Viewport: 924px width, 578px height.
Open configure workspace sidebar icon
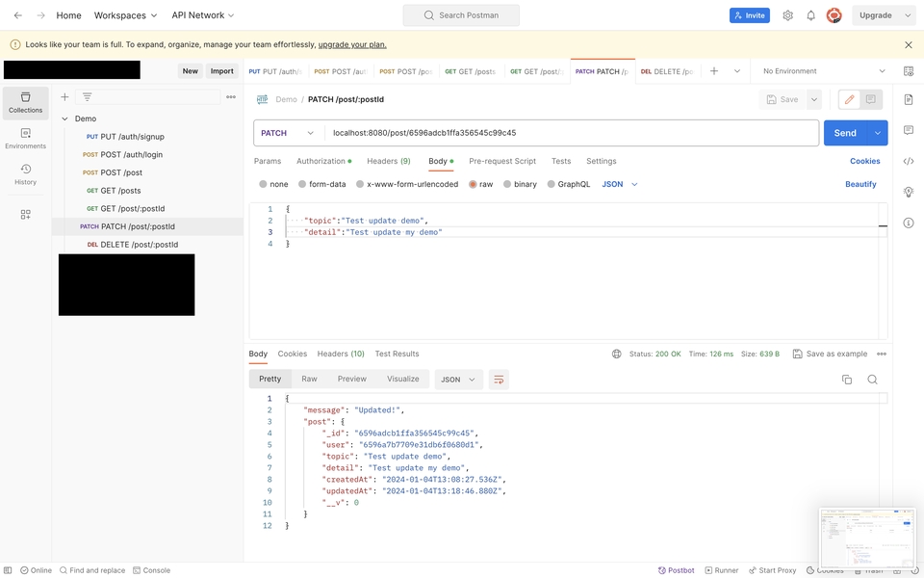(25, 215)
